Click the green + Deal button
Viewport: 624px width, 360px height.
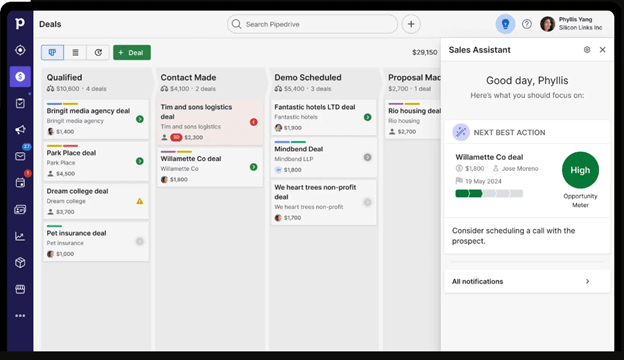point(132,53)
